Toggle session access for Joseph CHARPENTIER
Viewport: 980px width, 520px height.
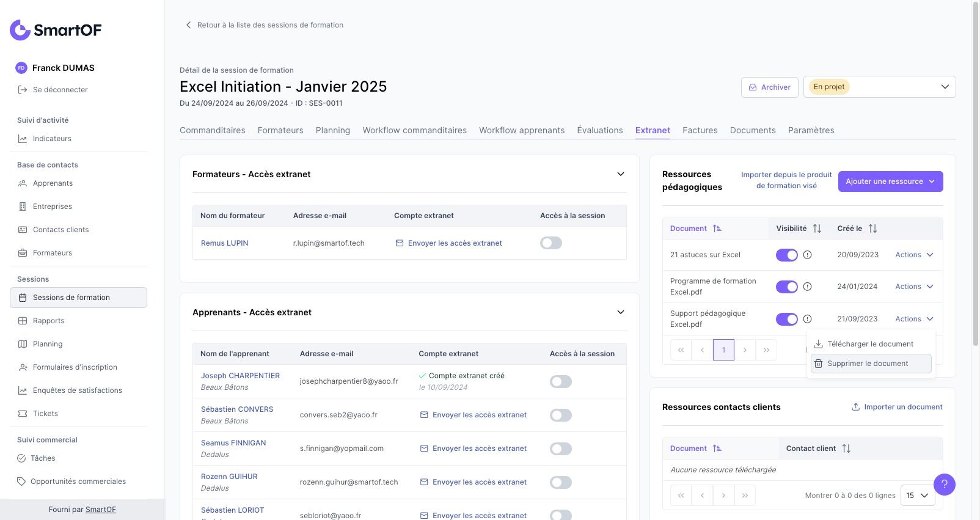[x=561, y=382]
